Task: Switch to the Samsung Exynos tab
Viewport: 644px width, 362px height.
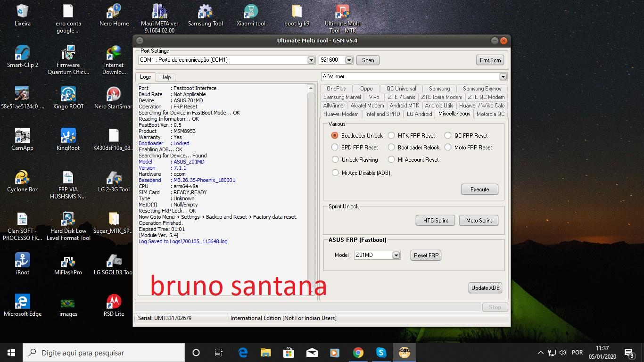Action: pos(482,88)
